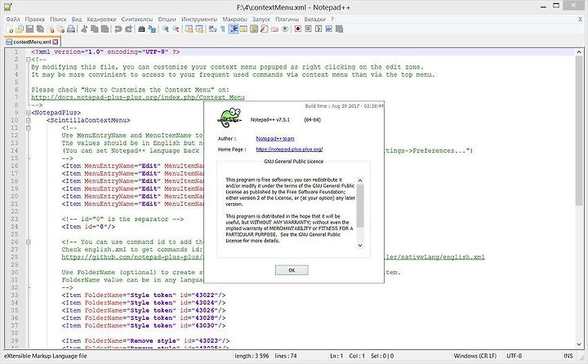Select the contextMenu.xml tab
The height and width of the screenshot is (364, 588).
(32, 42)
